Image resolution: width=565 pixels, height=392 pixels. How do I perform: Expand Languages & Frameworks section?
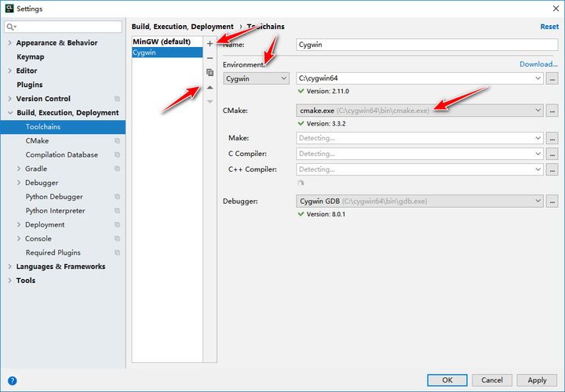tap(9, 267)
